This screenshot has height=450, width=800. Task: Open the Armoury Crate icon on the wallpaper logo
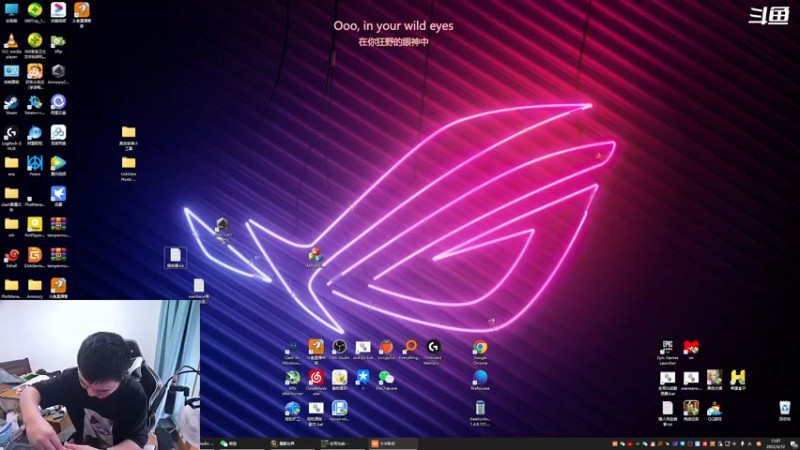tap(222, 230)
